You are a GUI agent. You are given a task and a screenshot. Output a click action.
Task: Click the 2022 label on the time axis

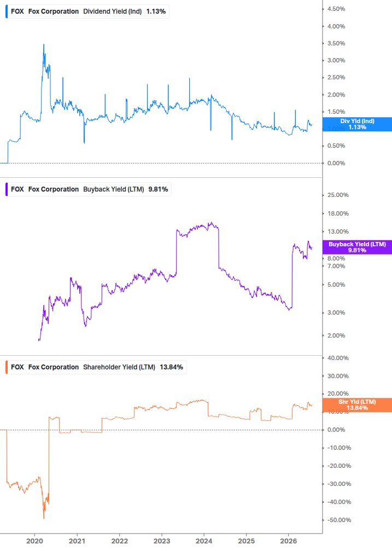[120, 541]
